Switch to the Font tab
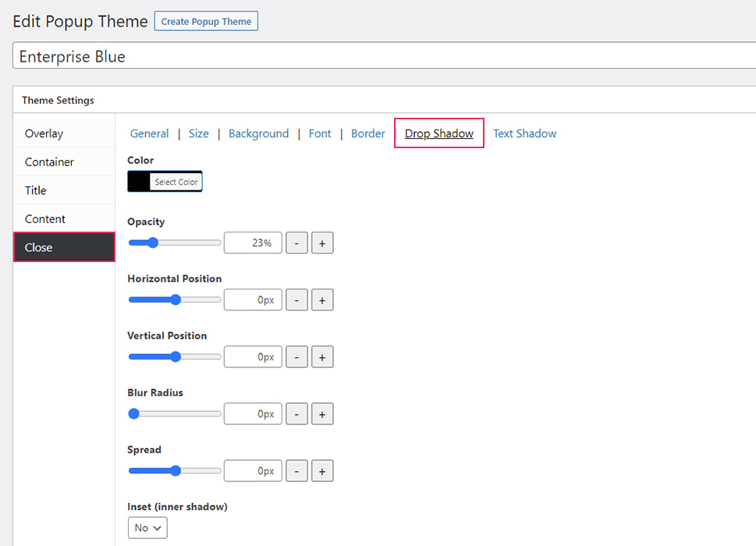This screenshot has height=546, width=756. point(319,133)
